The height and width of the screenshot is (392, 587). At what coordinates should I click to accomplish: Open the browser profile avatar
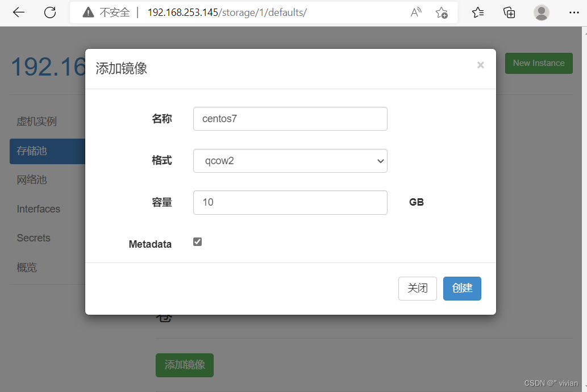point(541,12)
